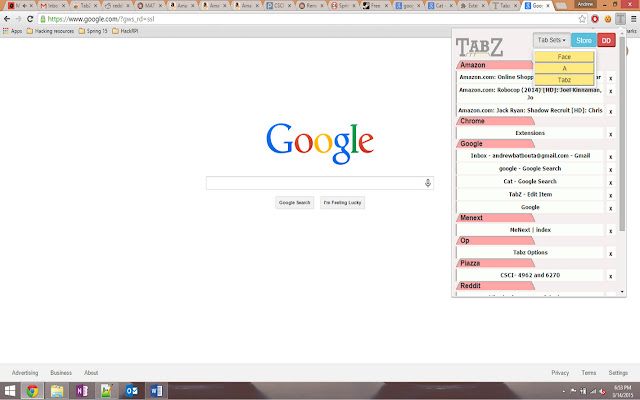640x400 pixels.
Task: Open the Settings footer link
Action: 618,373
